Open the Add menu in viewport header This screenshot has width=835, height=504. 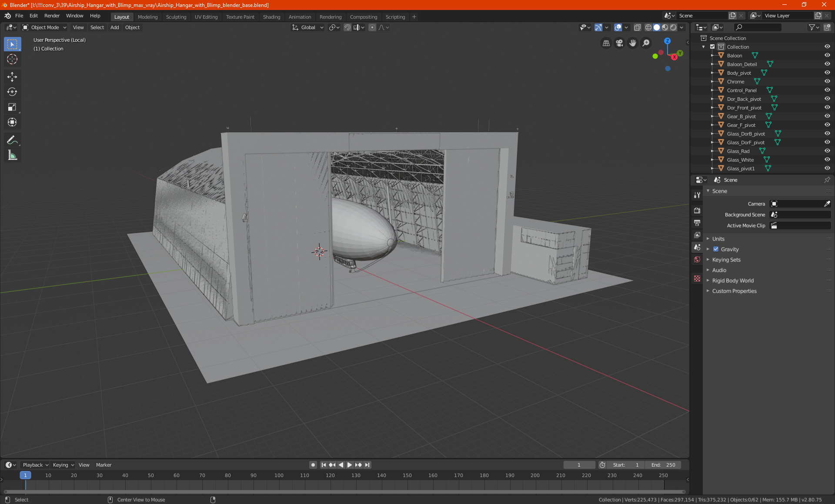114,27
